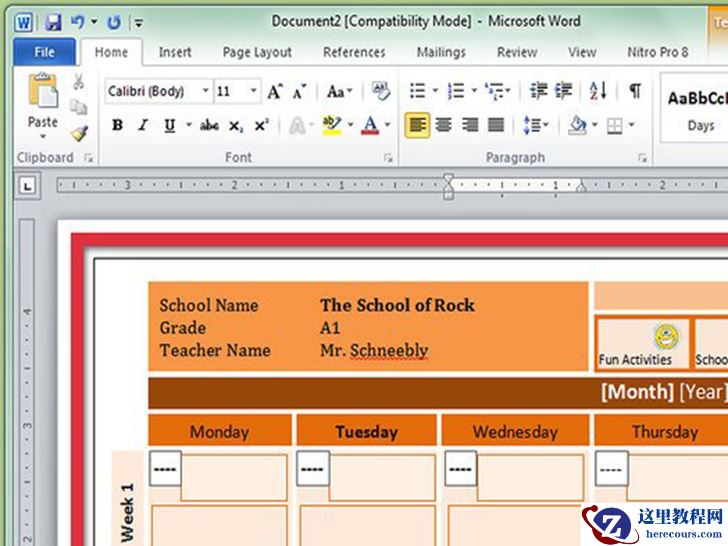Expand the Paste options arrow
The height and width of the screenshot is (546, 728).
(x=43, y=136)
